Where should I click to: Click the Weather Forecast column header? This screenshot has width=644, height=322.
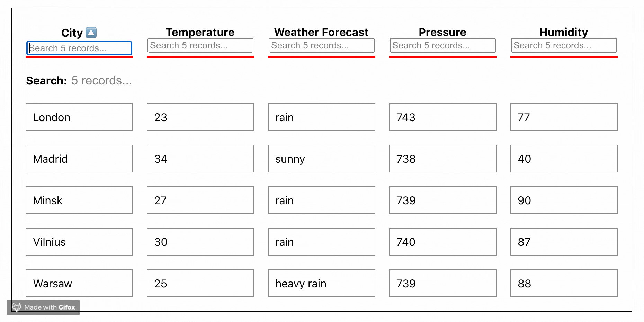click(321, 32)
